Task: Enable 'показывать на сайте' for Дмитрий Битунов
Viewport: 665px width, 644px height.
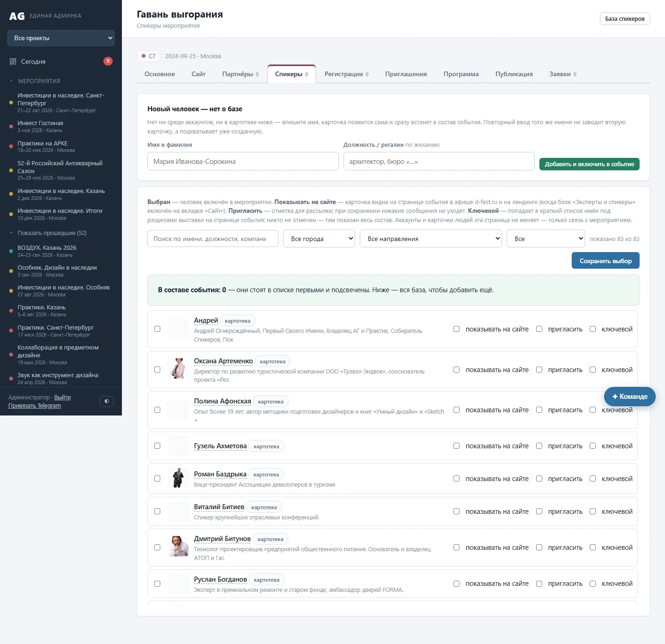Action: 457,548
